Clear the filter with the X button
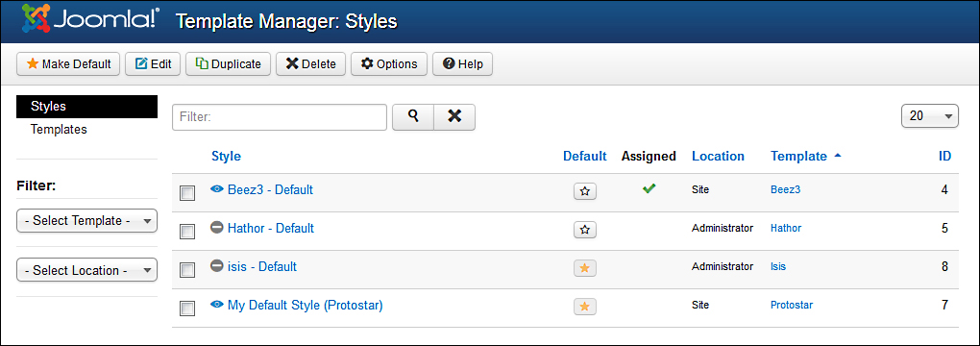 454,117
